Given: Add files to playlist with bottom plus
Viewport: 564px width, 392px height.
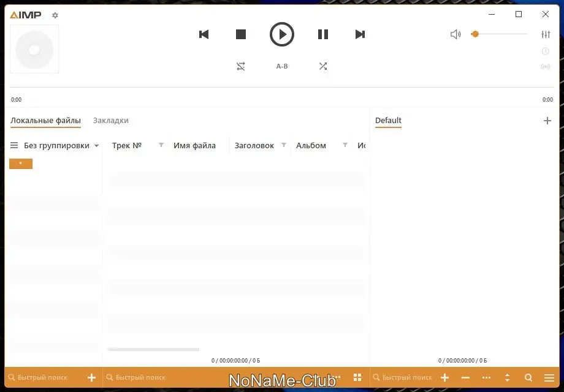Looking at the screenshot, I should (x=445, y=378).
